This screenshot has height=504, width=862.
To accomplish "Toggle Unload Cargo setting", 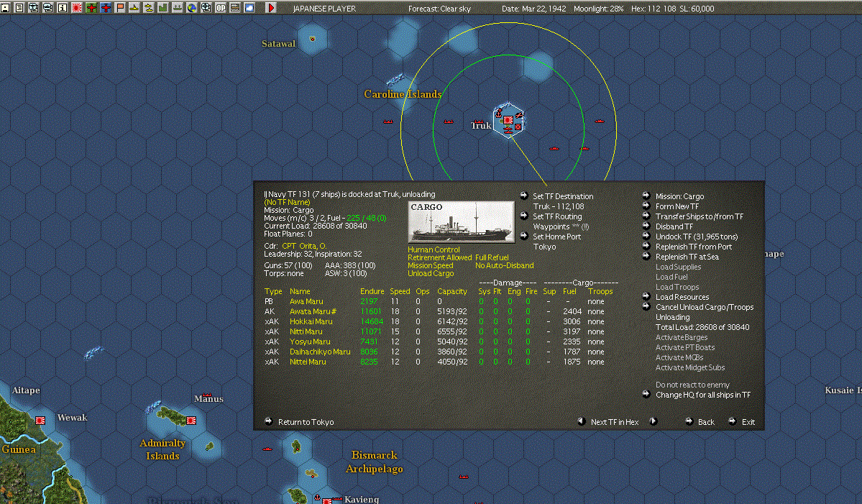I will tap(431, 273).
